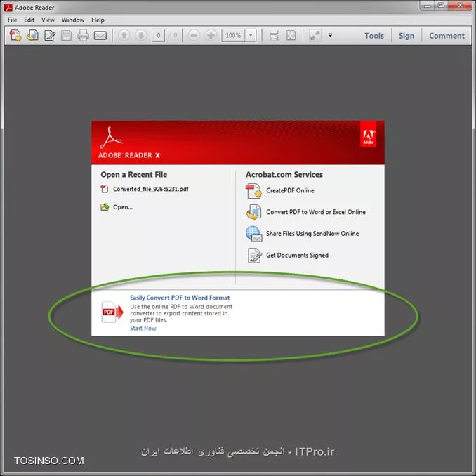Open the Comment pane
Viewport: 476px width, 476px height.
pos(447,36)
